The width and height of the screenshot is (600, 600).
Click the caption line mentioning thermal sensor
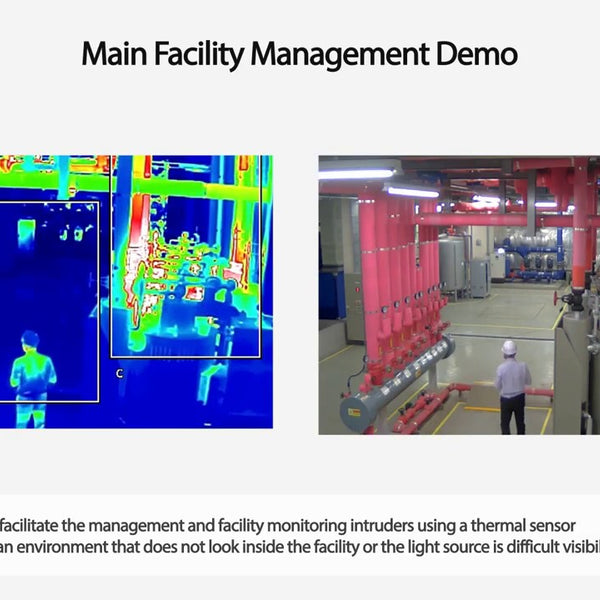[300, 522]
